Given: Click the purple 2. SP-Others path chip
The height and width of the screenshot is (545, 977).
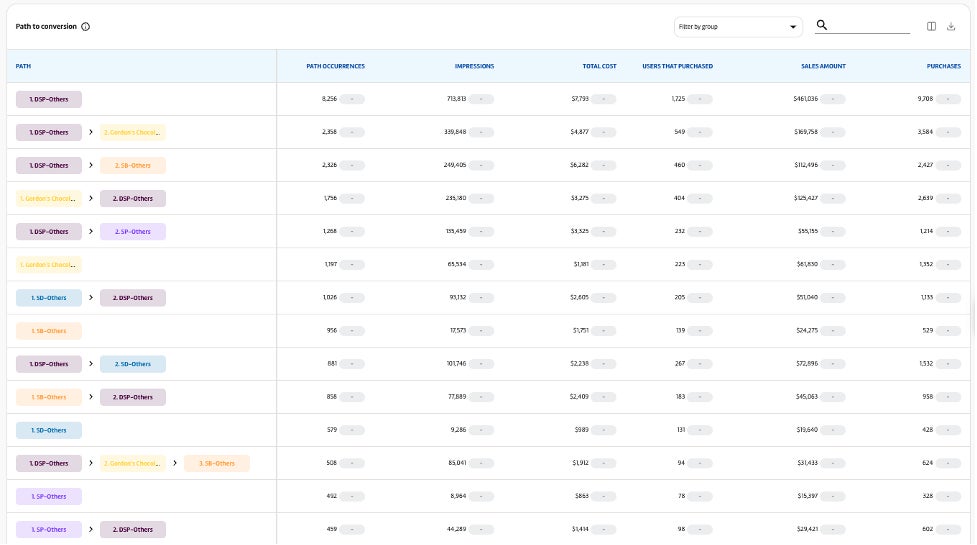Looking at the screenshot, I should point(132,232).
